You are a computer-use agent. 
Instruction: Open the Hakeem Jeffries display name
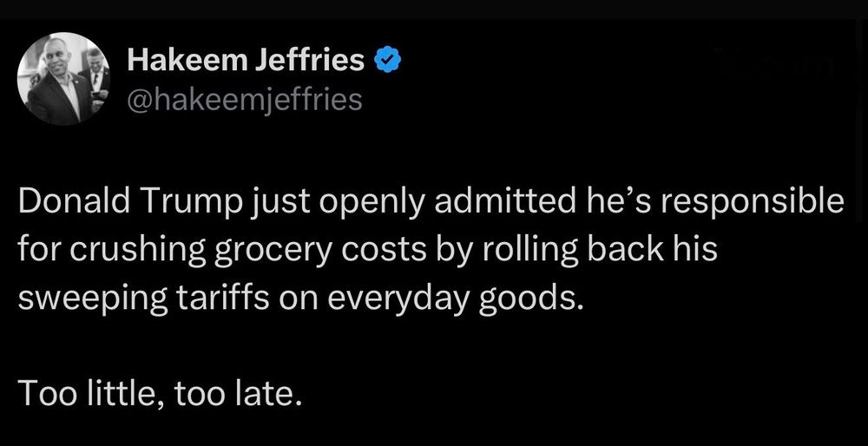[x=246, y=60]
